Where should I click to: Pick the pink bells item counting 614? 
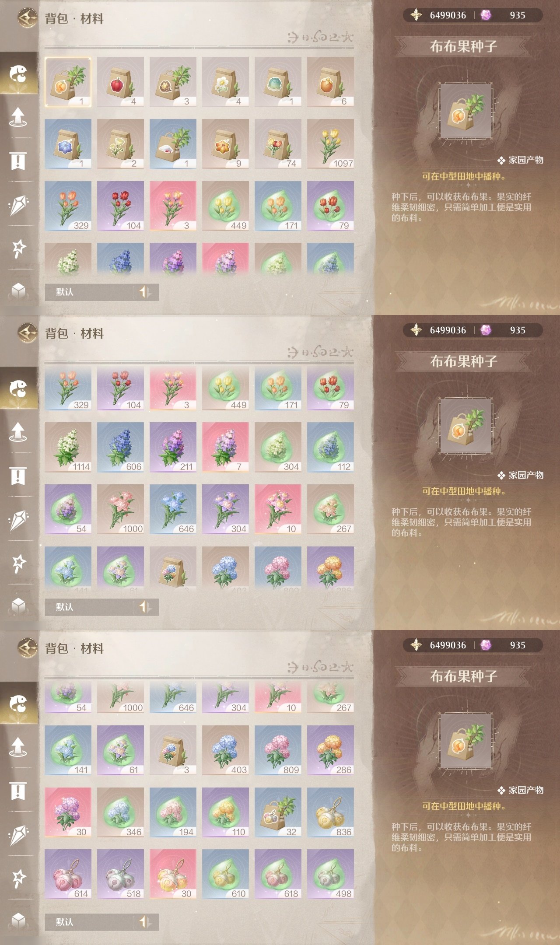(x=68, y=874)
